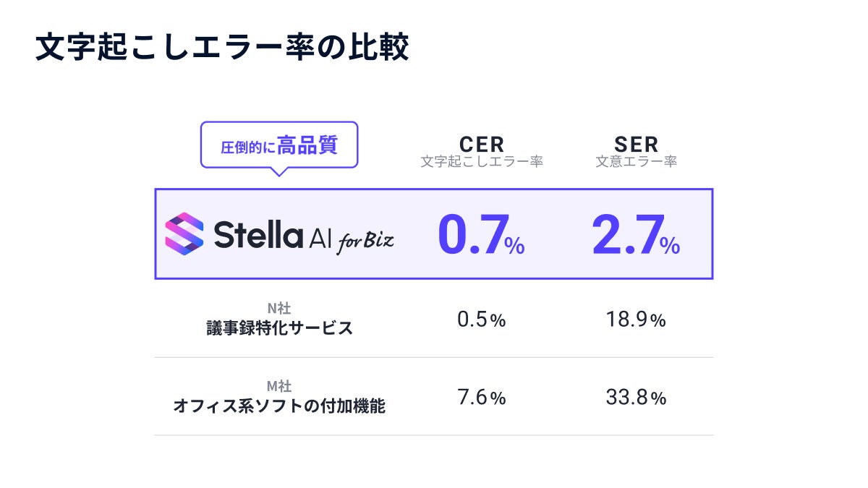
Task: Select the 18.9% SER value
Action: [637, 320]
